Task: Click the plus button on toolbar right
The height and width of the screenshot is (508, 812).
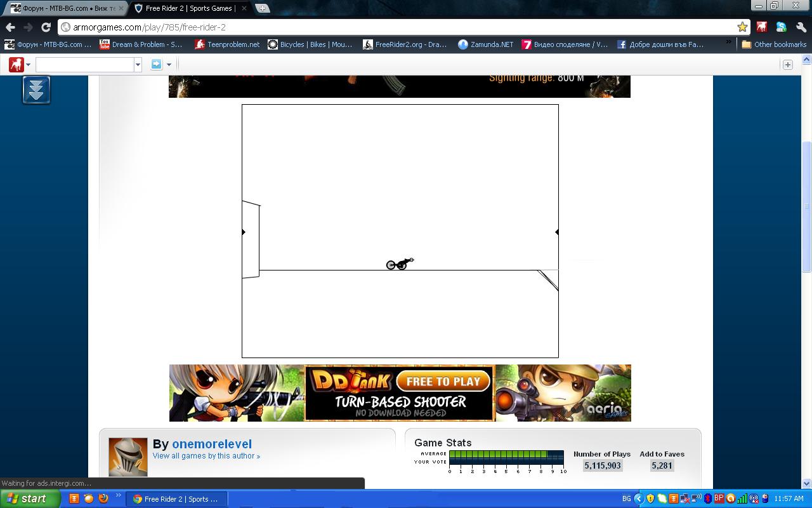Action: pos(787,65)
